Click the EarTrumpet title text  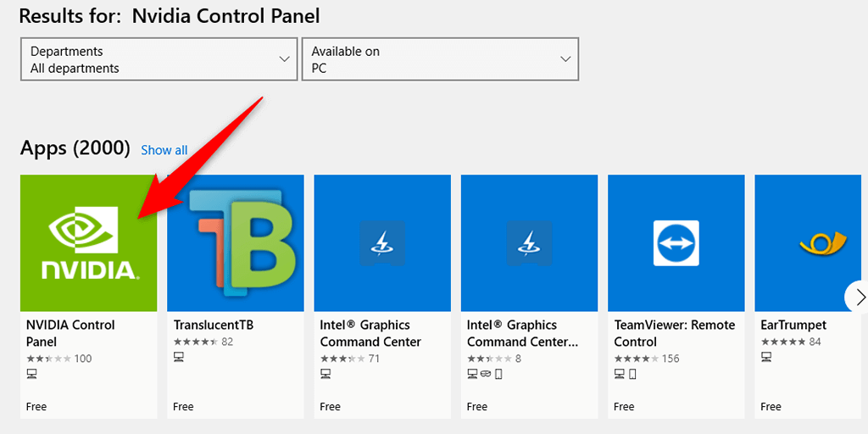pos(793,325)
